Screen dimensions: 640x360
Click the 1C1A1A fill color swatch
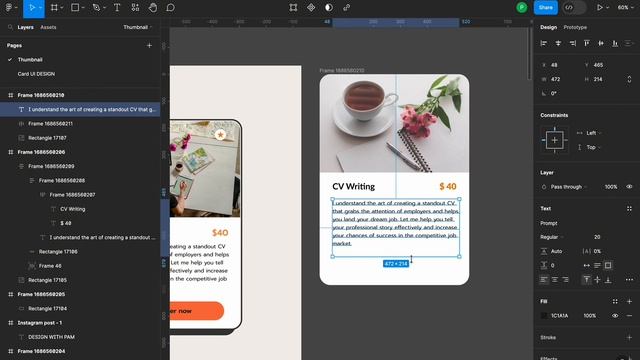point(544,316)
